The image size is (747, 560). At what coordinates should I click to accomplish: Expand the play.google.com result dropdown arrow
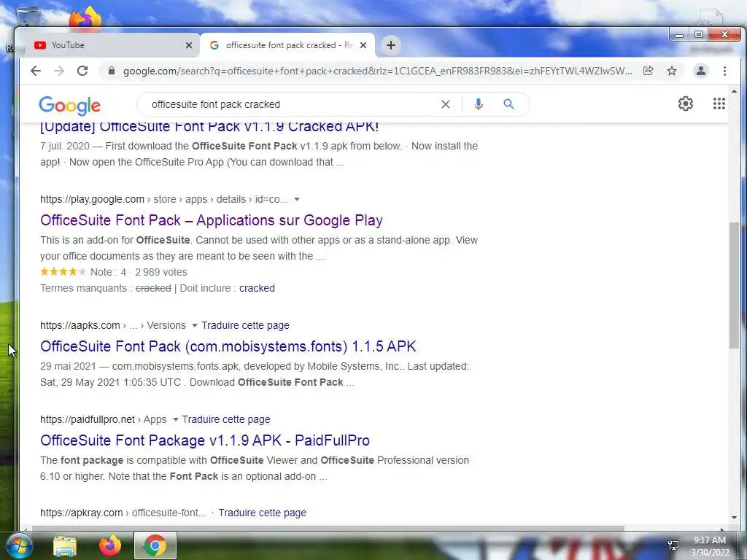297,199
